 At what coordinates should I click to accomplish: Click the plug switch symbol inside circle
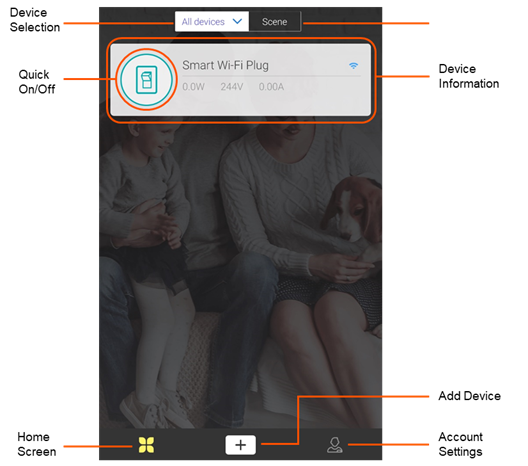[146, 80]
